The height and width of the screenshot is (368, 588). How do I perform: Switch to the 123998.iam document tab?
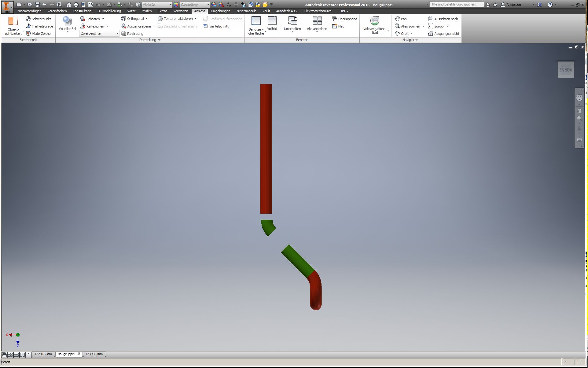94,354
